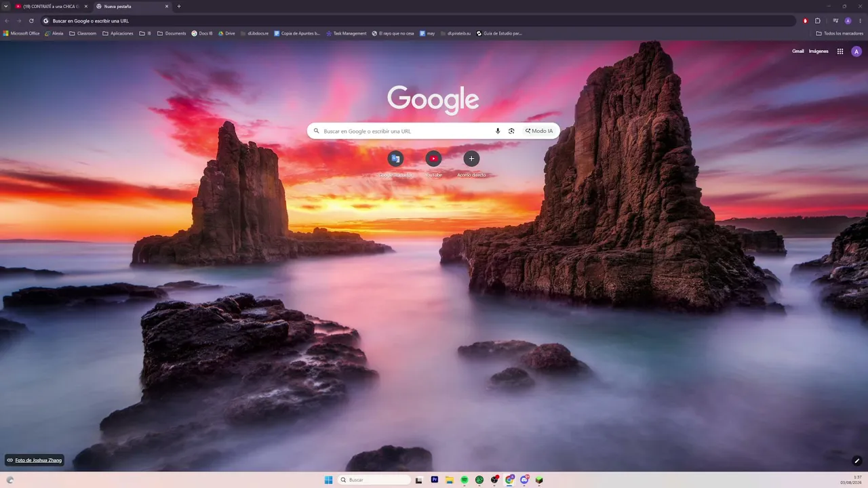This screenshot has height=488, width=868.
Task: Open Task View from the taskbar
Action: (419, 480)
